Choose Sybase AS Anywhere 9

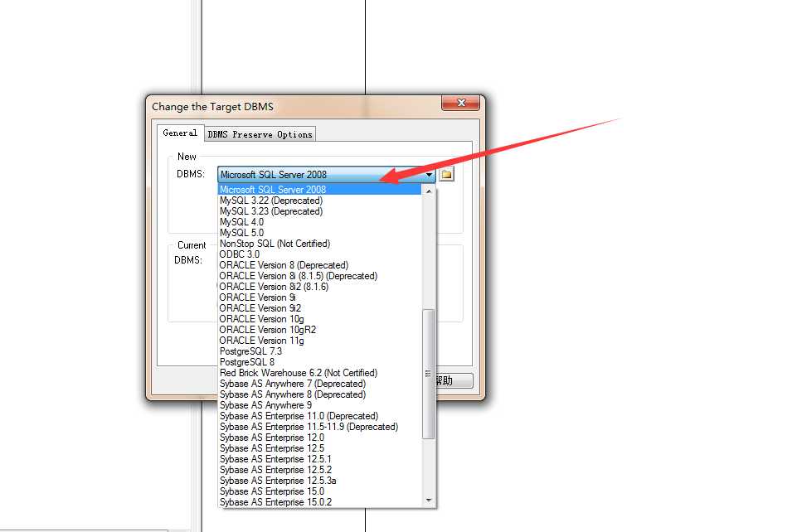click(320, 405)
